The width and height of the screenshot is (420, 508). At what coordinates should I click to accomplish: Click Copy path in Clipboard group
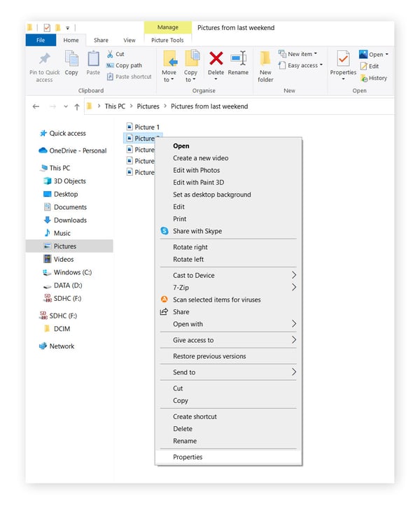[127, 65]
